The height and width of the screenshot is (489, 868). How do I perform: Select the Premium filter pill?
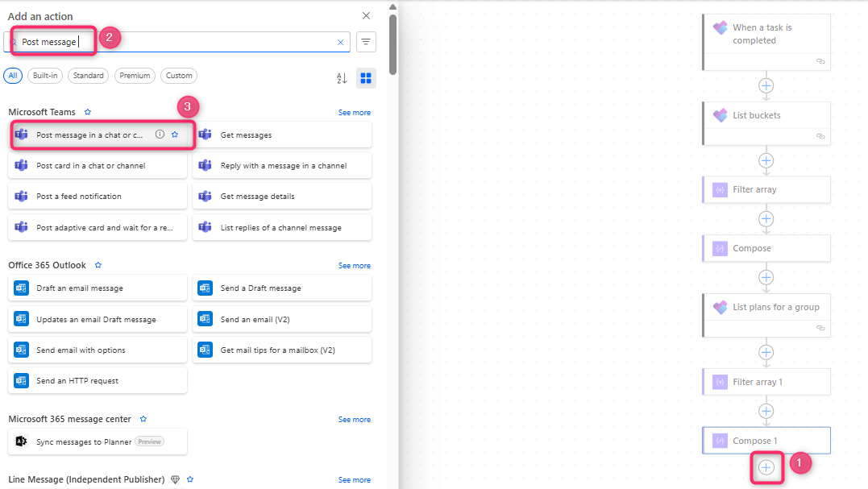(x=135, y=76)
